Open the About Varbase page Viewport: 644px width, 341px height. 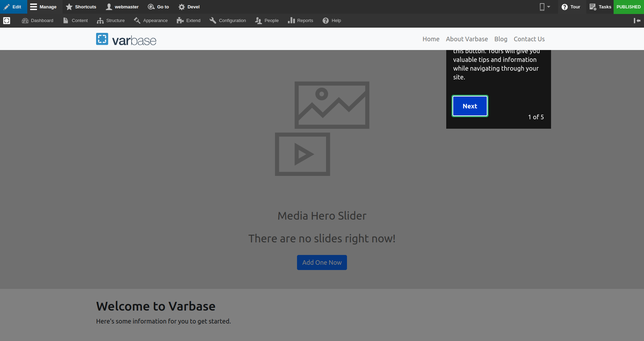[x=467, y=39]
